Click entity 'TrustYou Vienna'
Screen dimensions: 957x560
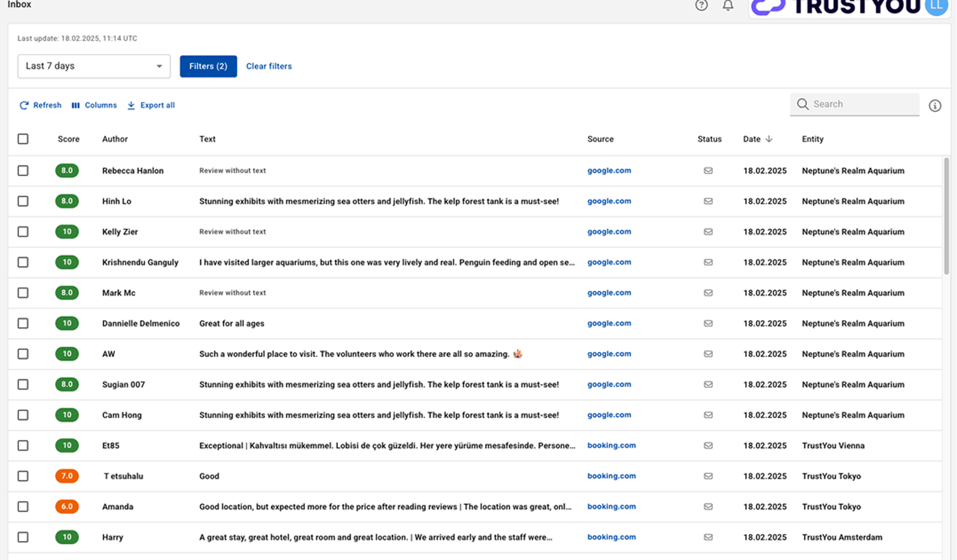point(833,445)
